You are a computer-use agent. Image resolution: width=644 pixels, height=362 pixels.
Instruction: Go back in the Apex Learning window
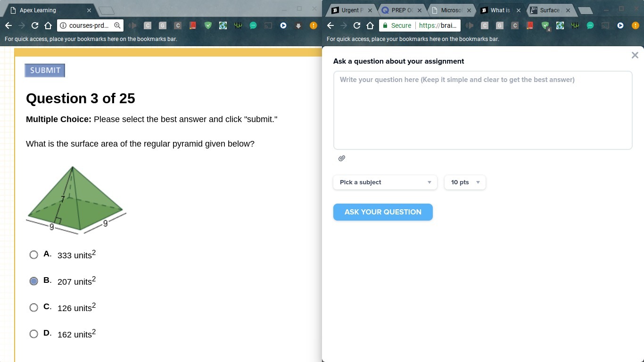(x=8, y=25)
